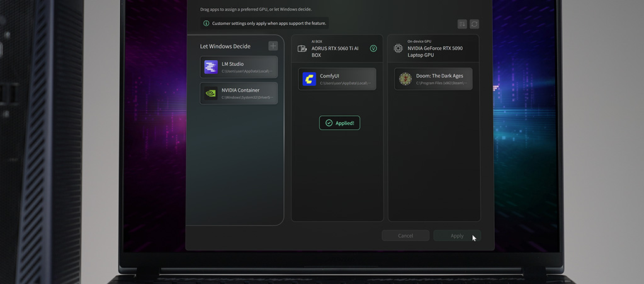Click the NVIDIA Container green logo icon
This screenshot has height=284, width=644.
(211, 93)
